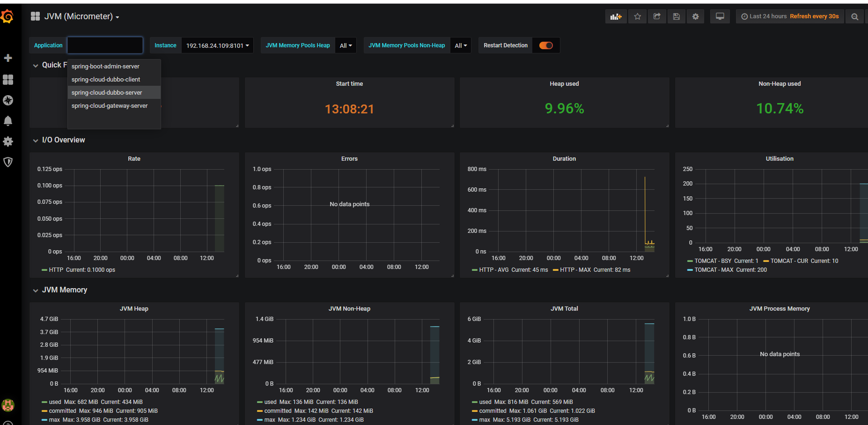
Task: Click the Application variable label
Action: 48,45
